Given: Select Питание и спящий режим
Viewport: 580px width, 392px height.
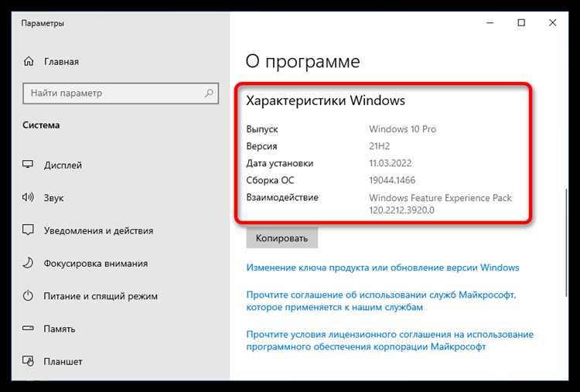Looking at the screenshot, I should pyautogui.click(x=101, y=296).
